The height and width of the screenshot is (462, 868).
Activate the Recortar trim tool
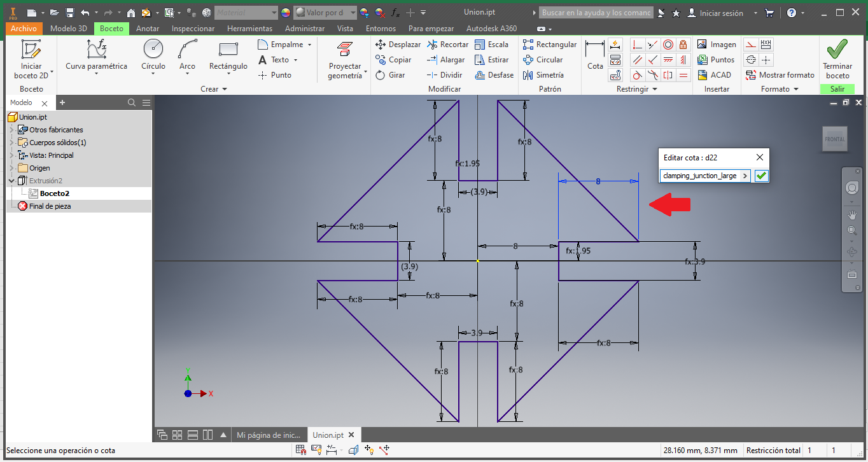(447, 45)
